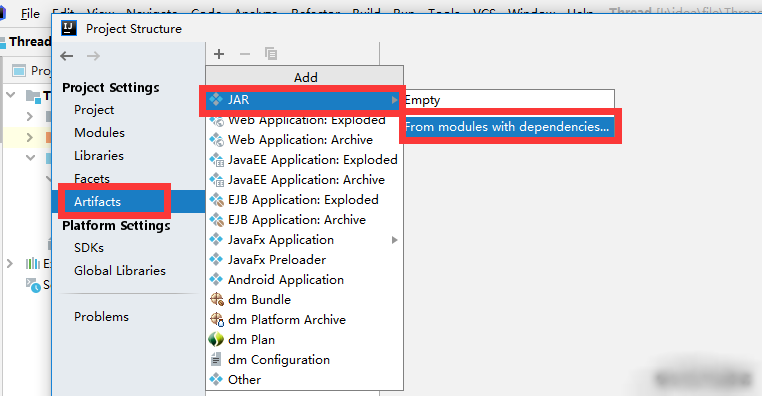Click the JavaFx Preloader icon
Viewport: 762px width, 396px height.
click(x=216, y=259)
